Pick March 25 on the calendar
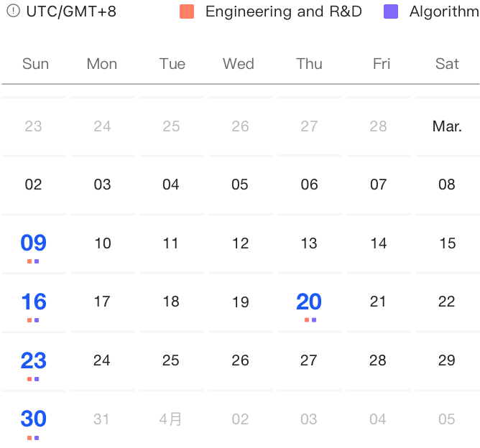This screenshot has height=448, width=480. 171,360
